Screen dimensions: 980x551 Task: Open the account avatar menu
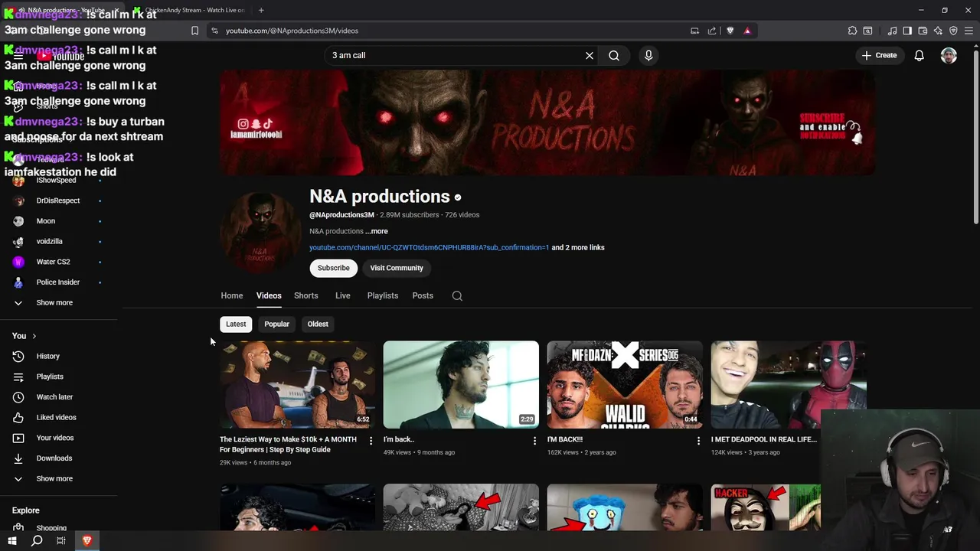coord(949,55)
